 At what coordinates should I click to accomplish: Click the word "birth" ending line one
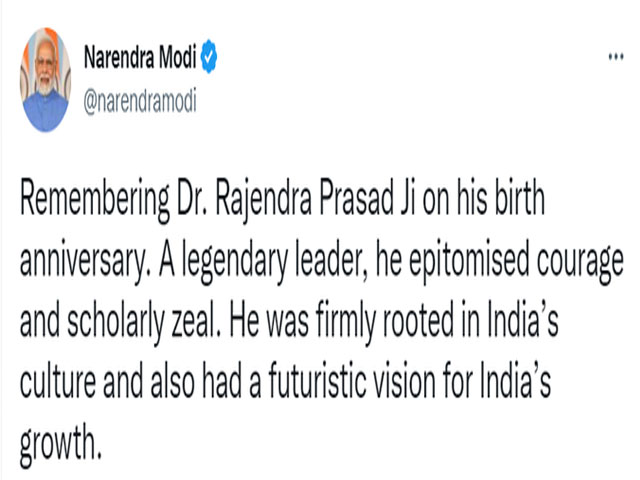[x=520, y=199]
